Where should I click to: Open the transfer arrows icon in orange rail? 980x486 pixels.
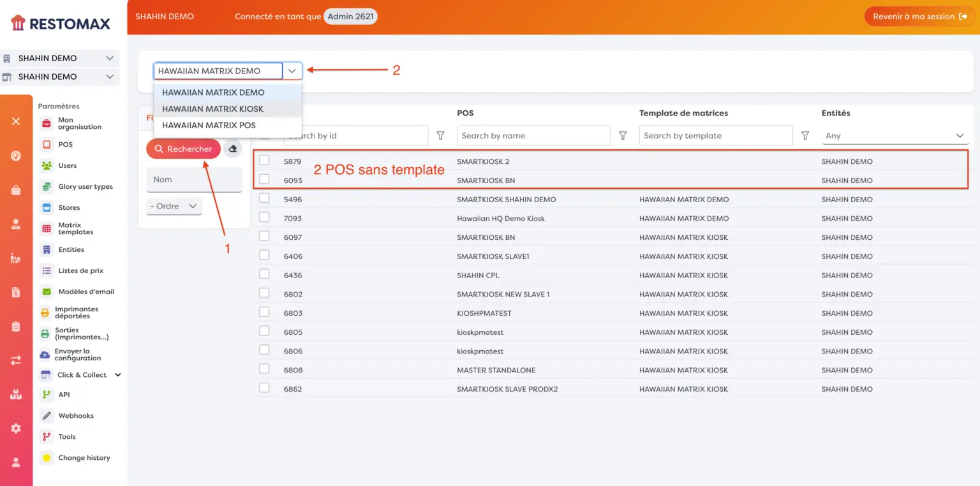16,360
